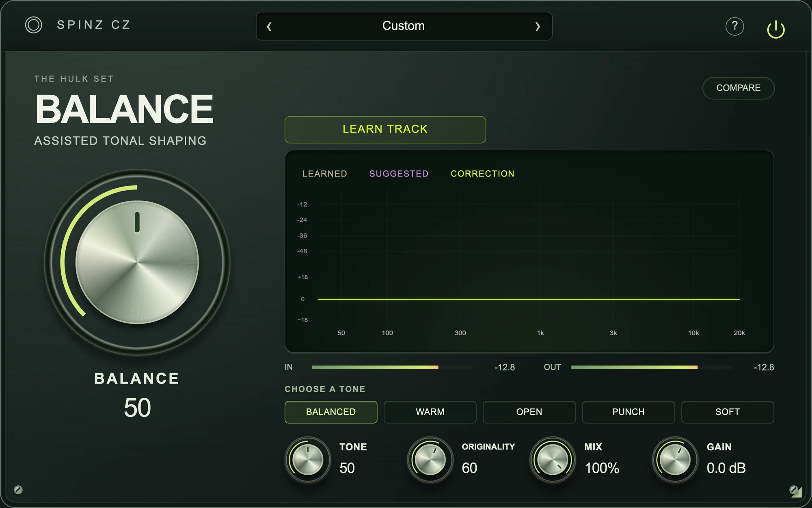This screenshot has width=812, height=508.
Task: Click the GAIN value 0.0 dB
Action: [x=726, y=468]
